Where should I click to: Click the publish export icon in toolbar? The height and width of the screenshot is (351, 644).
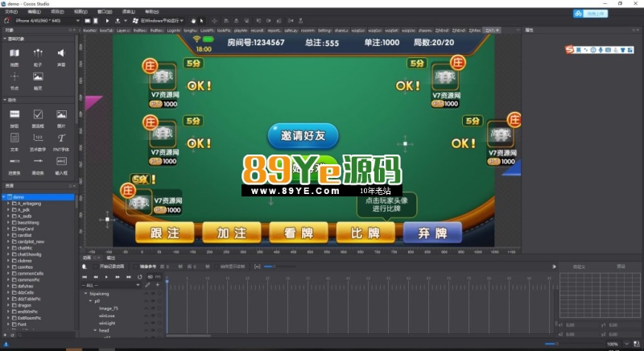[x=118, y=20]
